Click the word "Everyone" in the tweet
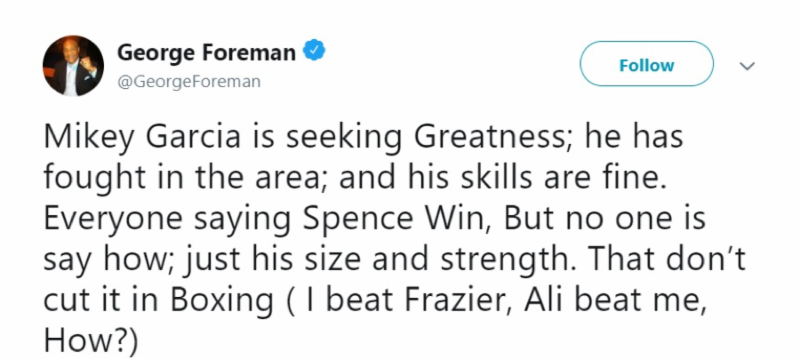This screenshot has height=360, width=800. click(113, 220)
